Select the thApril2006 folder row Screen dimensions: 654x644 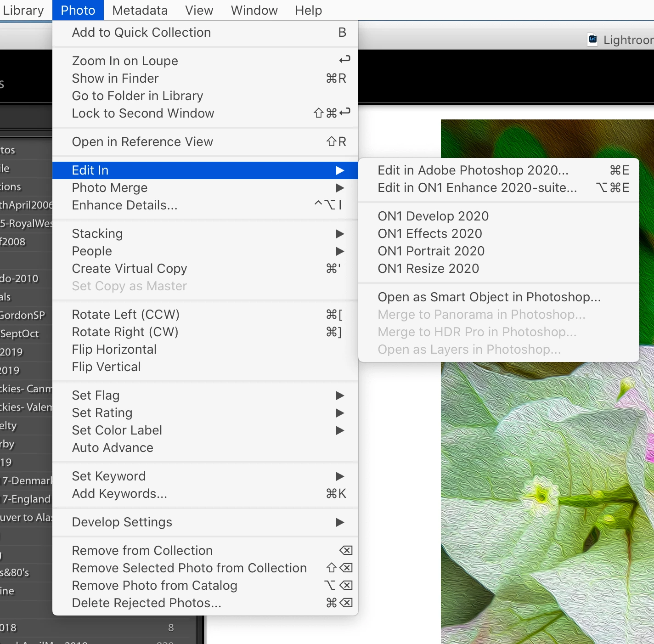26,205
